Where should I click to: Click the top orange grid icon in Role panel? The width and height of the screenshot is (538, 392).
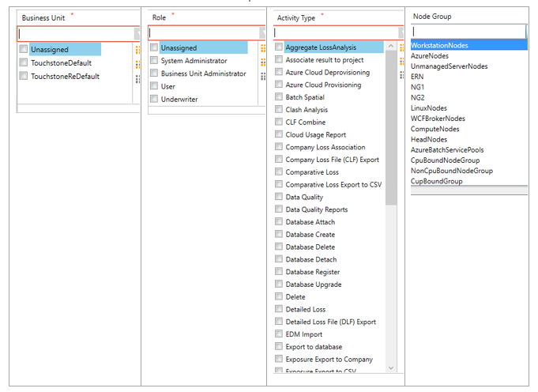tap(262, 48)
